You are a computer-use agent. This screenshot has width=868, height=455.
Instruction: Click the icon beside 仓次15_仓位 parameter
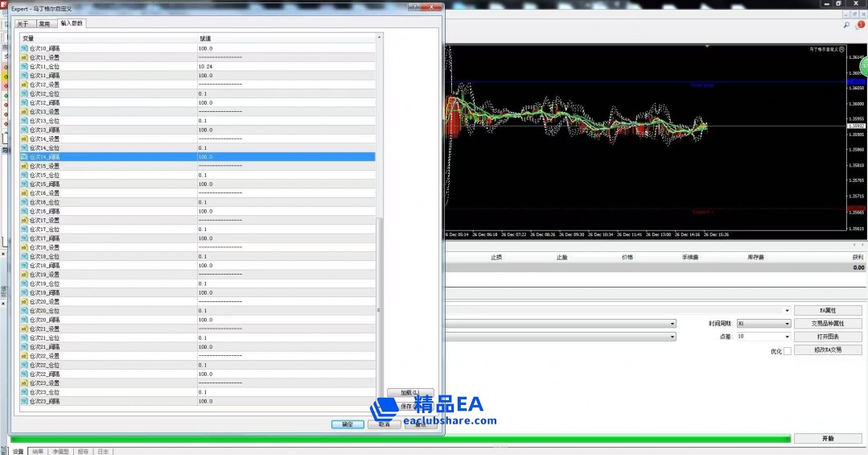tap(24, 175)
